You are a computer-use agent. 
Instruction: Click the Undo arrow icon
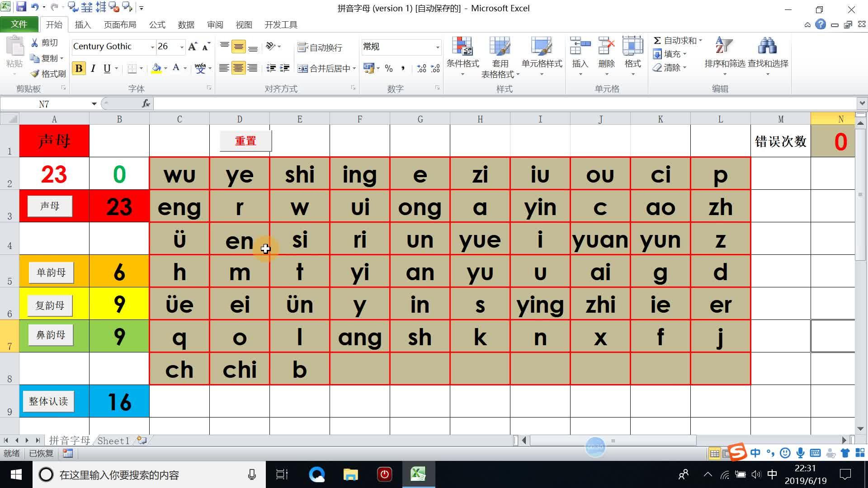35,7
